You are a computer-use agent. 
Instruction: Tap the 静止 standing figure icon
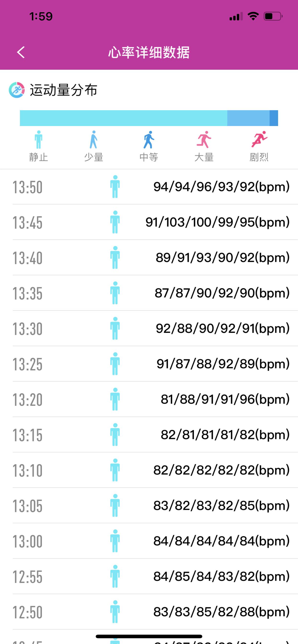pos(39,139)
